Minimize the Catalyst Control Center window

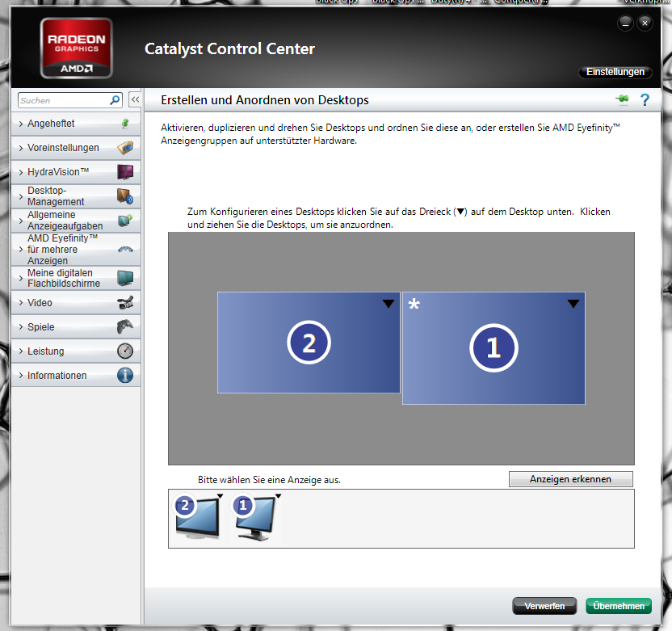pyautogui.click(x=625, y=23)
